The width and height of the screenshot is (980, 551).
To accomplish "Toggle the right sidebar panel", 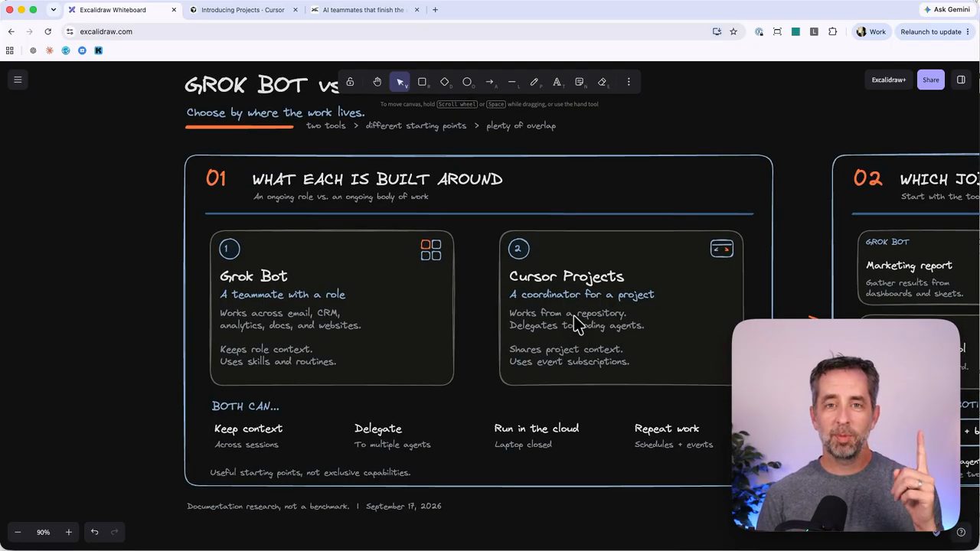I will pyautogui.click(x=961, y=80).
